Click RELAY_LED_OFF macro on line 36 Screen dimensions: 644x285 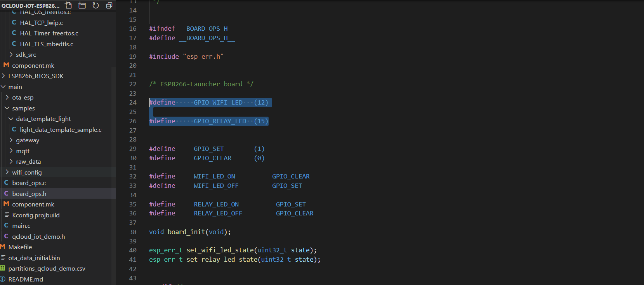pyautogui.click(x=218, y=213)
